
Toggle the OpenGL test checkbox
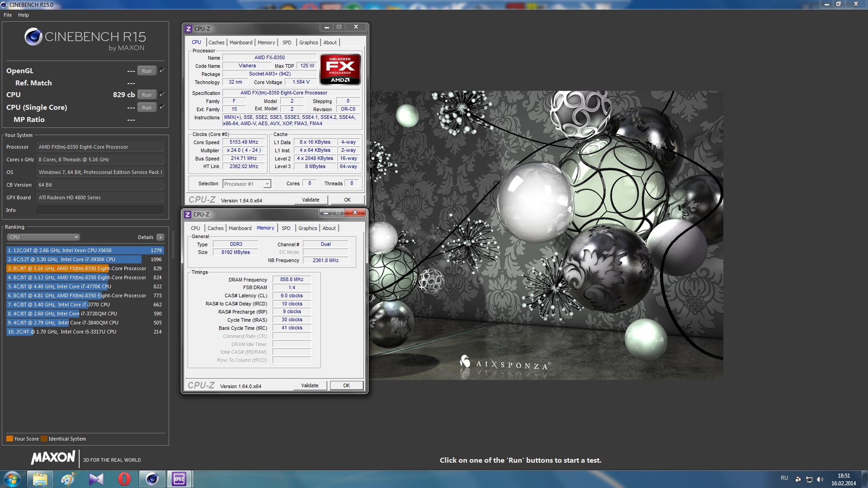pos(162,70)
